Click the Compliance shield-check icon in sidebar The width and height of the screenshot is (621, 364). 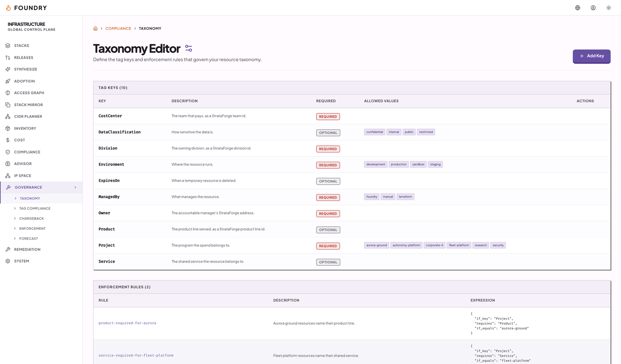8,152
